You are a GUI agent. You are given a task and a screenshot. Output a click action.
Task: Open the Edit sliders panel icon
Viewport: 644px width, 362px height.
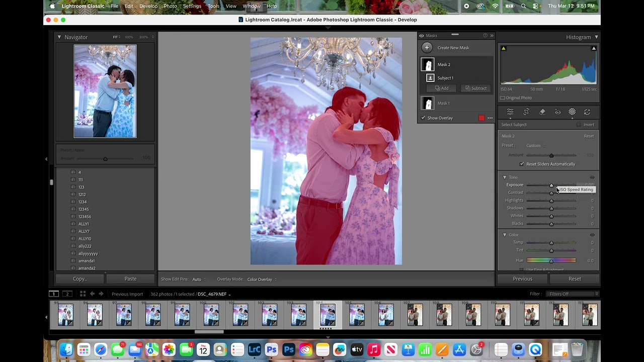coord(510,112)
